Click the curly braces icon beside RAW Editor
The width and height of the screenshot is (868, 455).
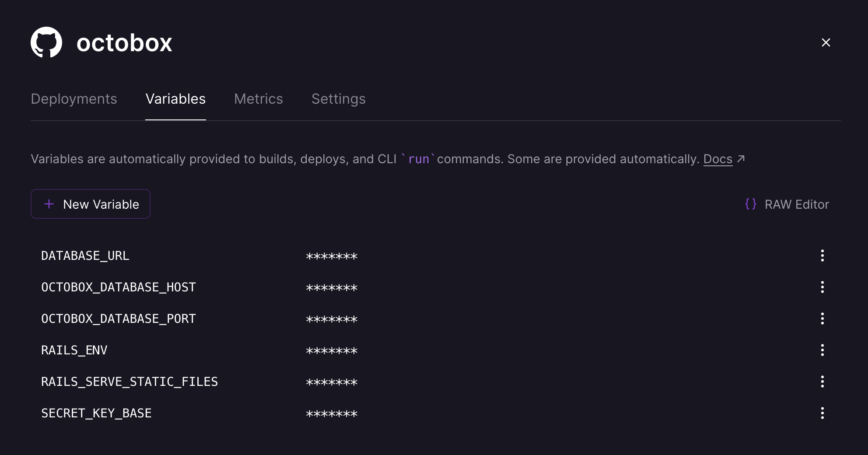coord(751,204)
